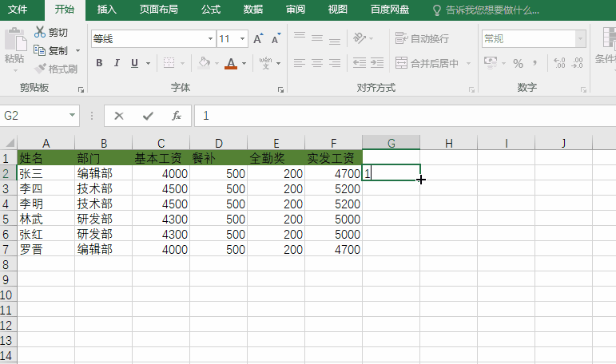Open the font size 11 dropdown
616x364 pixels.
(x=242, y=39)
